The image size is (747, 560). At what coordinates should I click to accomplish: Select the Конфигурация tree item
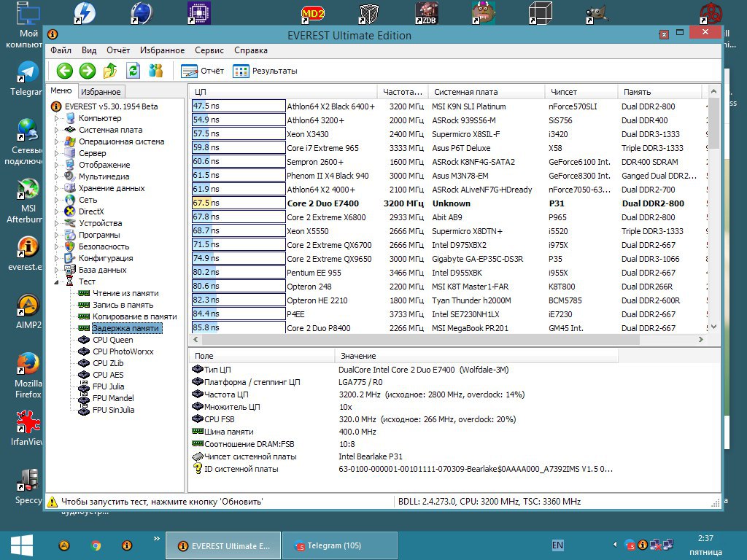tap(106, 258)
